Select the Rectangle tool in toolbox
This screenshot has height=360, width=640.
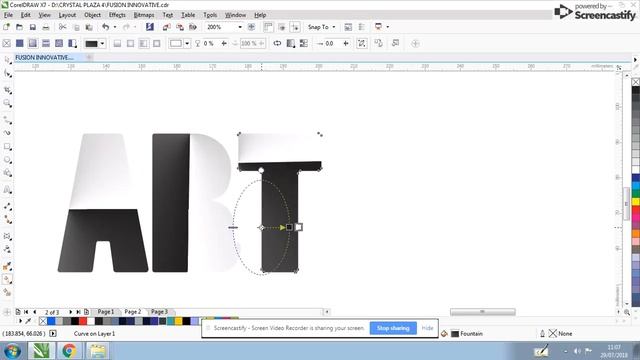click(7, 146)
